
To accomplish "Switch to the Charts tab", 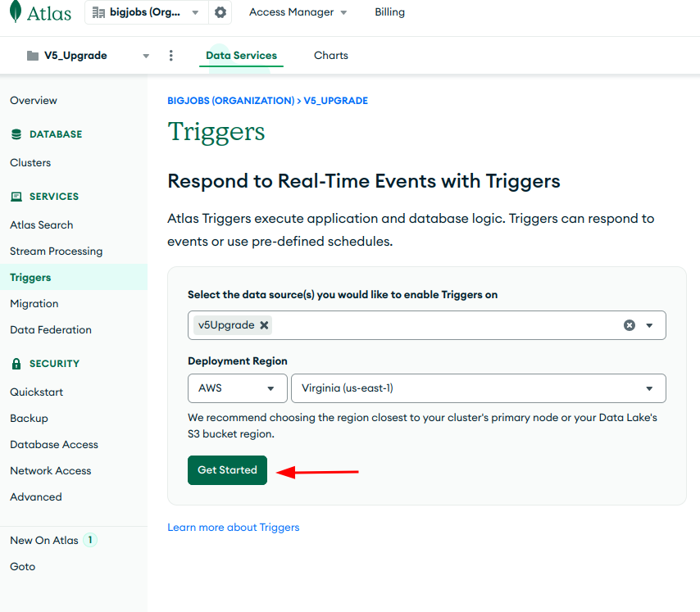I will point(331,56).
